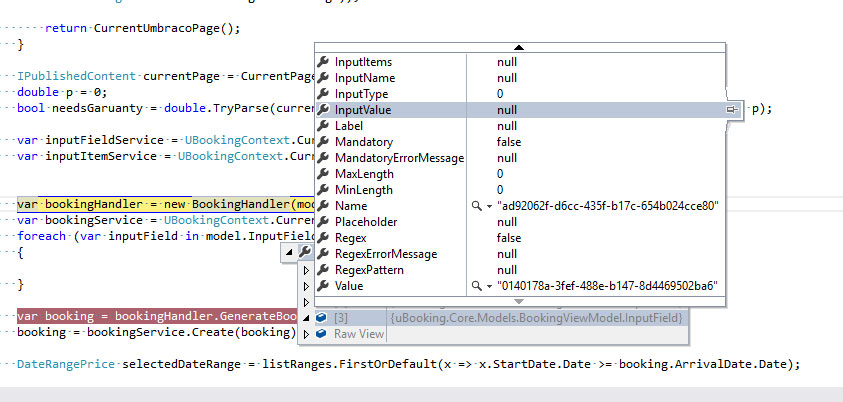Image resolution: width=843 pixels, height=402 pixels.
Task: Click listRanges.FirstOrDefault in last line
Action: point(349,364)
